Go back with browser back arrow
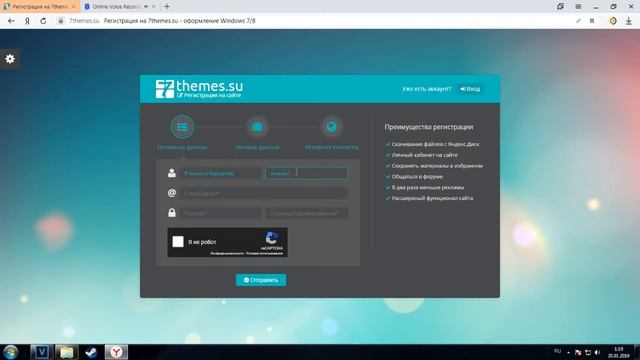 coord(11,21)
